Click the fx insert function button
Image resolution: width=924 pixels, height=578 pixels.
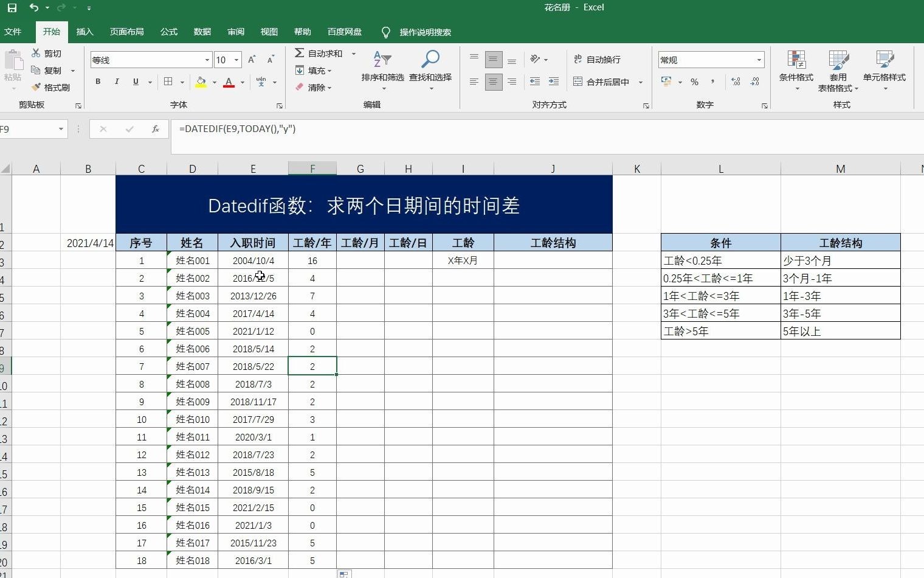click(155, 129)
